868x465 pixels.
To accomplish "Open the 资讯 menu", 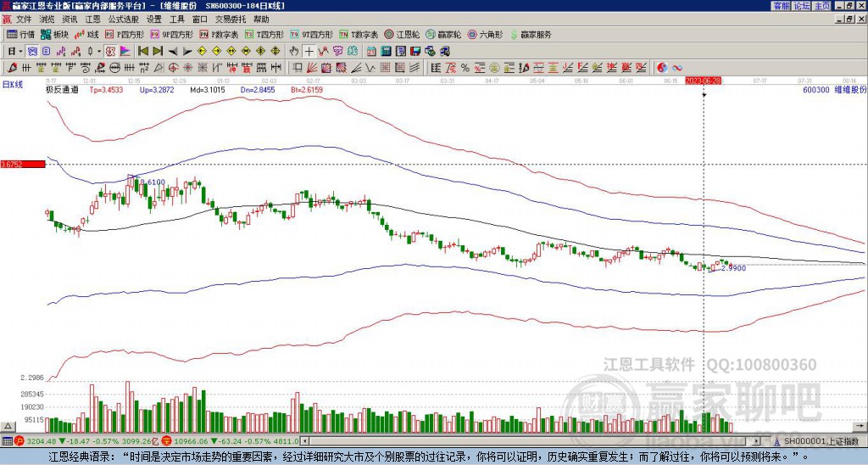I will pyautogui.click(x=70, y=20).
